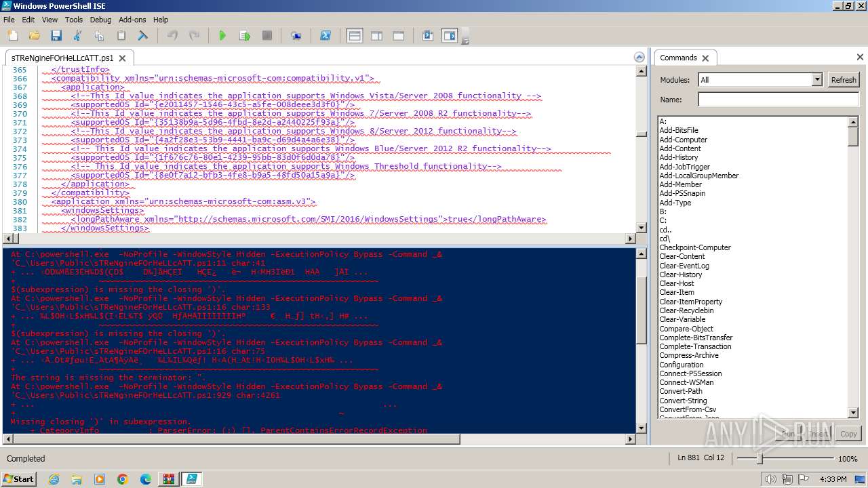Open a script file with the folder icon
Image resolution: width=868 pixels, height=488 pixels.
pos(35,35)
